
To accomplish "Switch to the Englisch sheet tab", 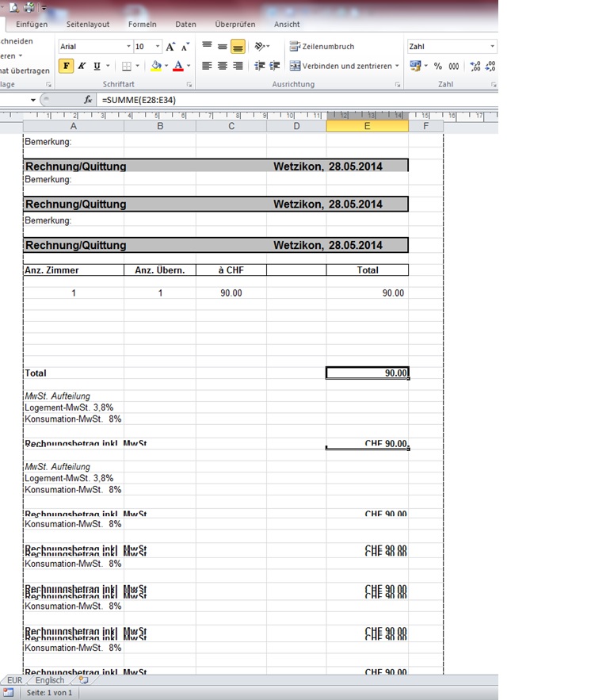I will click(50, 680).
